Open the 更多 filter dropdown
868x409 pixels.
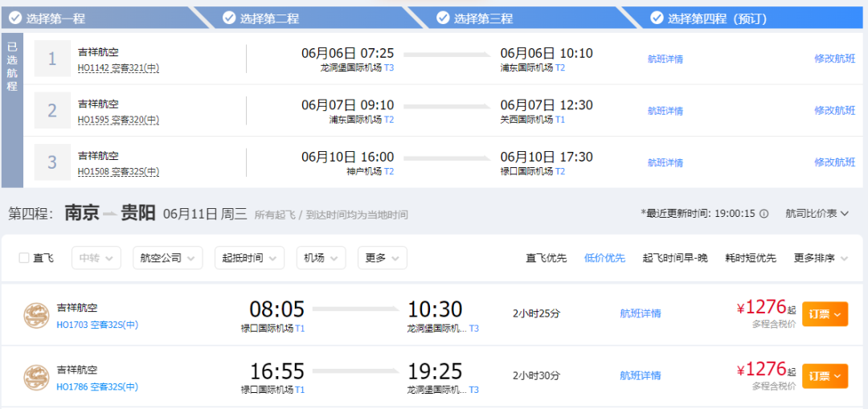coord(383,258)
